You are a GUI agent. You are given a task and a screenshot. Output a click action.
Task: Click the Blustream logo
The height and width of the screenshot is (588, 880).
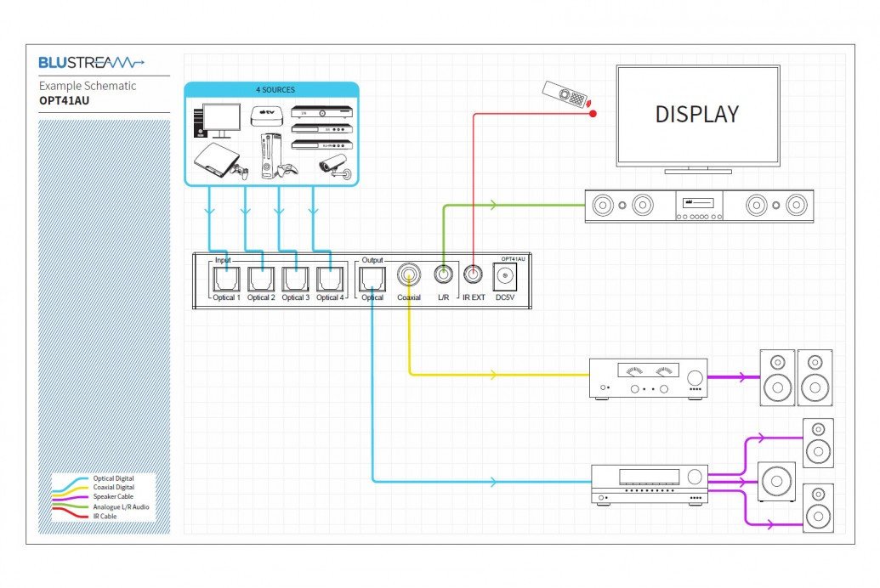92,62
